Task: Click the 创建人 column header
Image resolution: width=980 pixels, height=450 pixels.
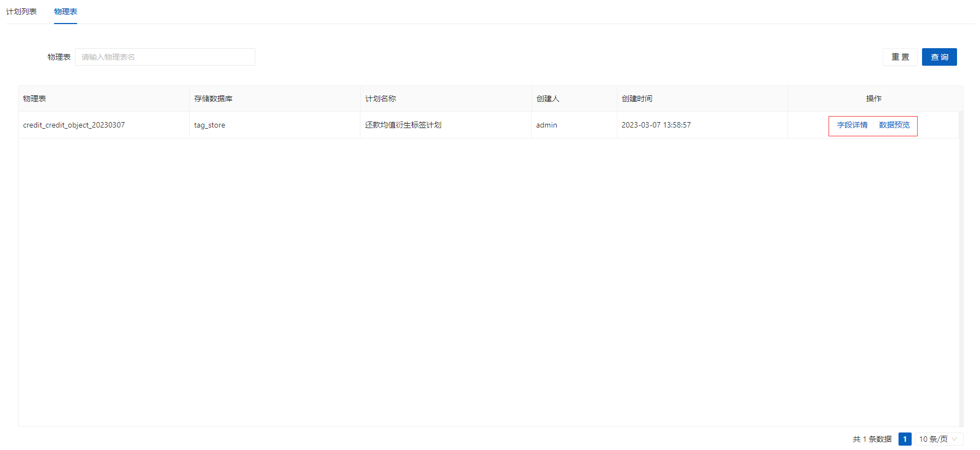Action: [547, 99]
